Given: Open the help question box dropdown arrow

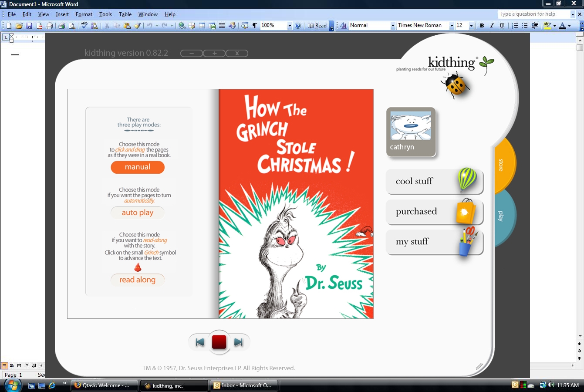Looking at the screenshot, I should [x=573, y=14].
